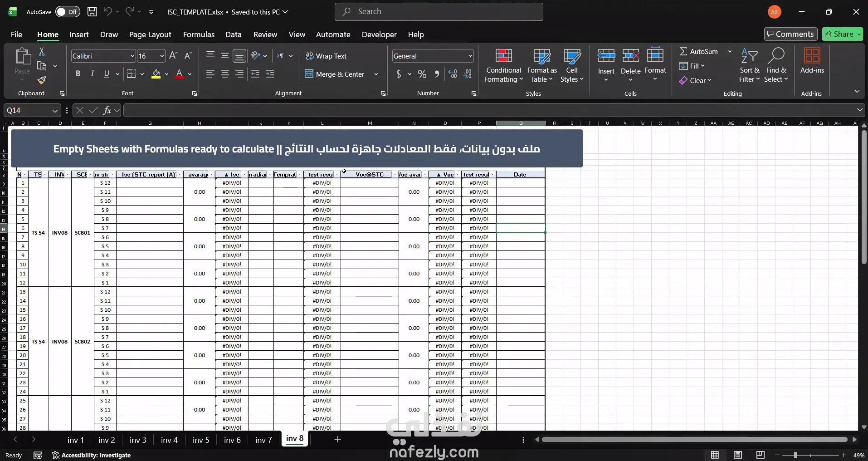
Task: Open the File menu
Action: coord(16,34)
